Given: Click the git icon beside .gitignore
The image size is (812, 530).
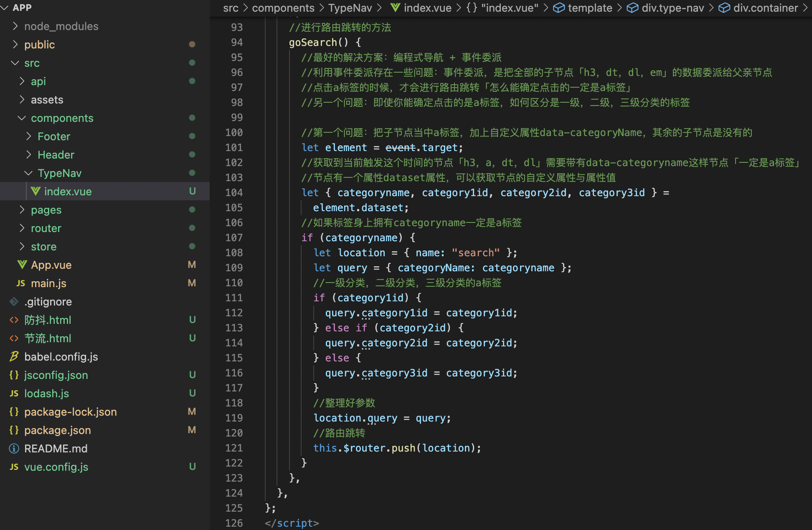Looking at the screenshot, I should click(x=14, y=301).
